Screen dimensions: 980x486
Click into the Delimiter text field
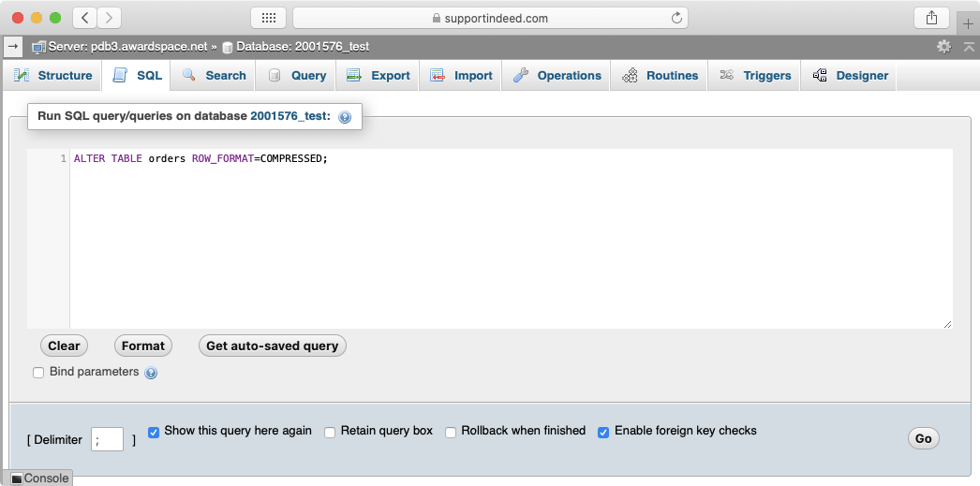tap(107, 439)
